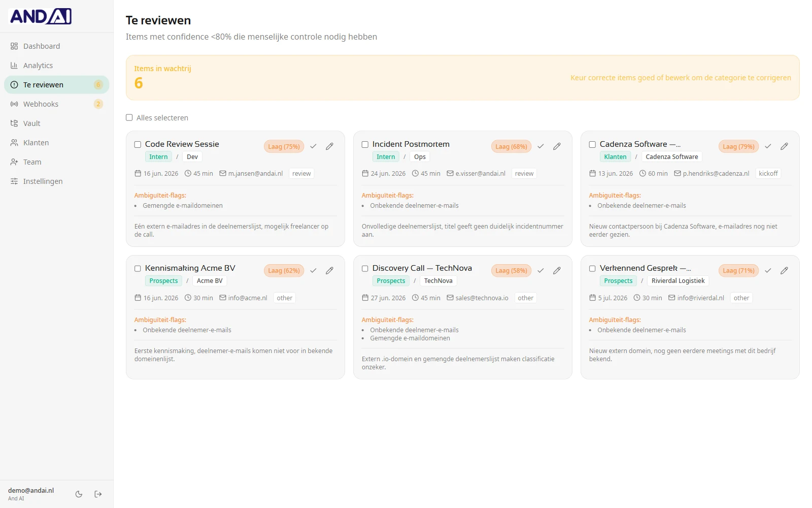This screenshot has width=812, height=508.
Task: Click the Cadenza Software client tag
Action: click(x=671, y=157)
